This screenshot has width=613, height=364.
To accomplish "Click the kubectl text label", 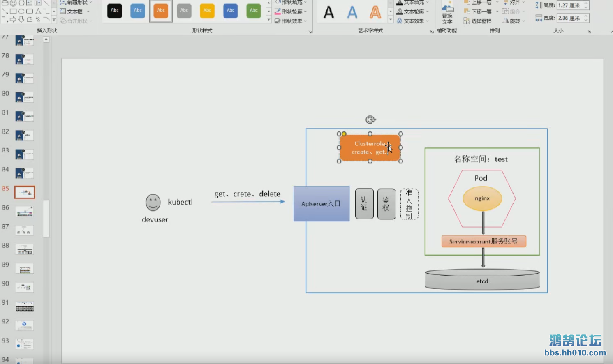I will tap(180, 202).
